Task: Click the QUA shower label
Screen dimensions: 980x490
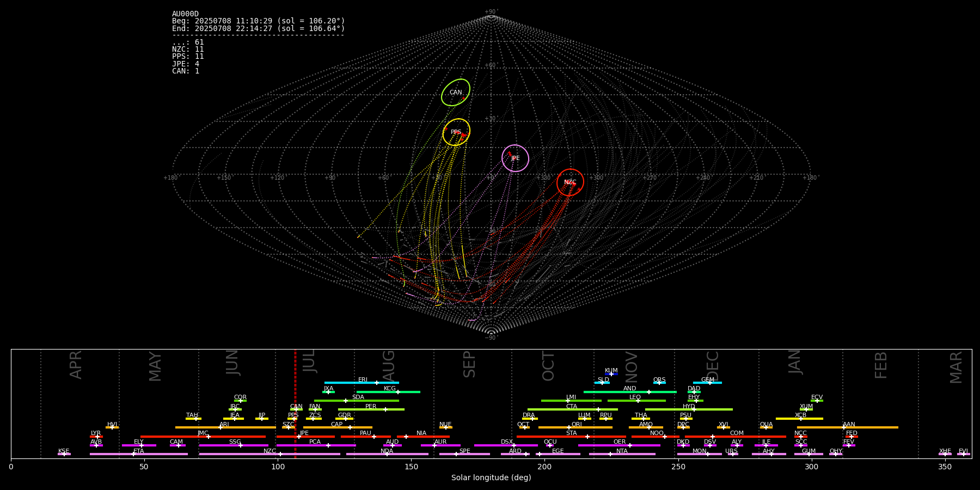Action: pos(766,425)
